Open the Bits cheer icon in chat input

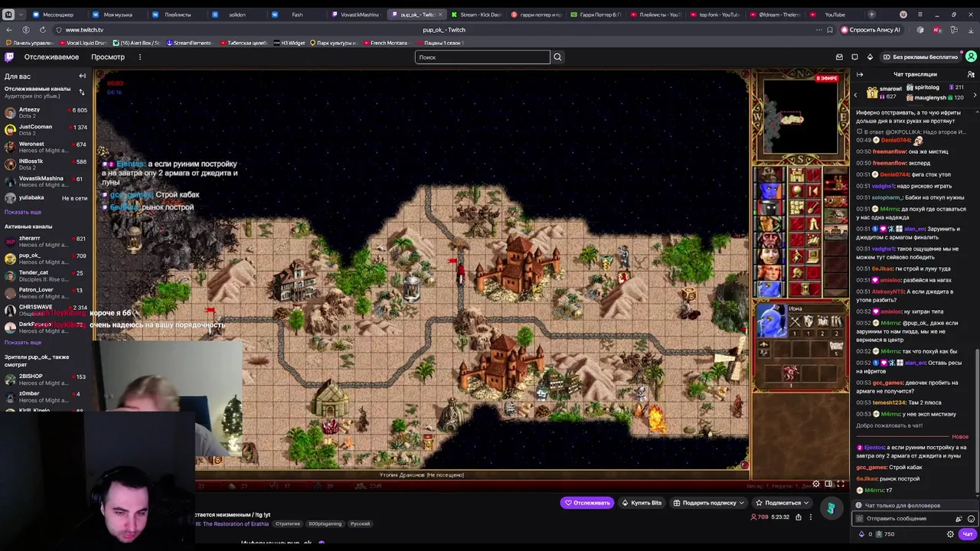959,519
